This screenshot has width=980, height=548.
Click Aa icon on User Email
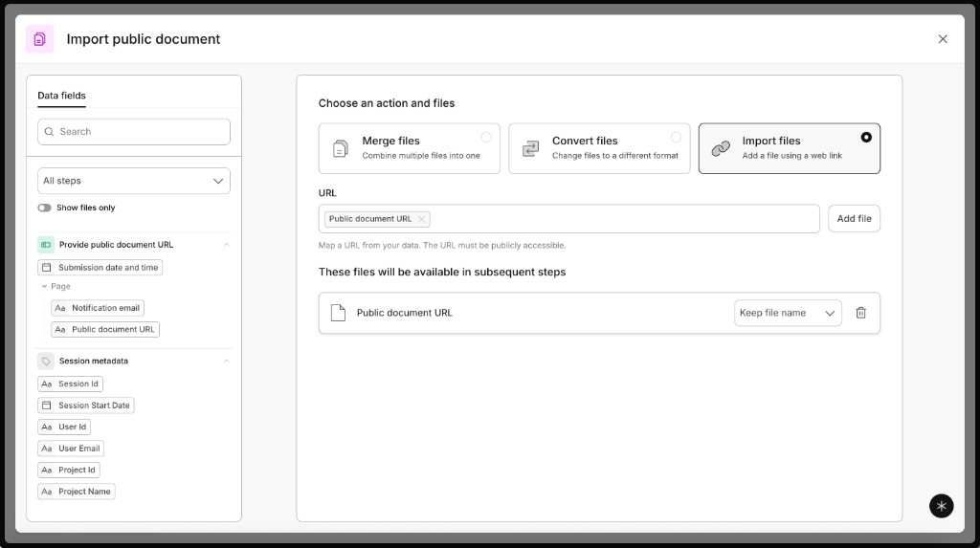[x=47, y=449]
